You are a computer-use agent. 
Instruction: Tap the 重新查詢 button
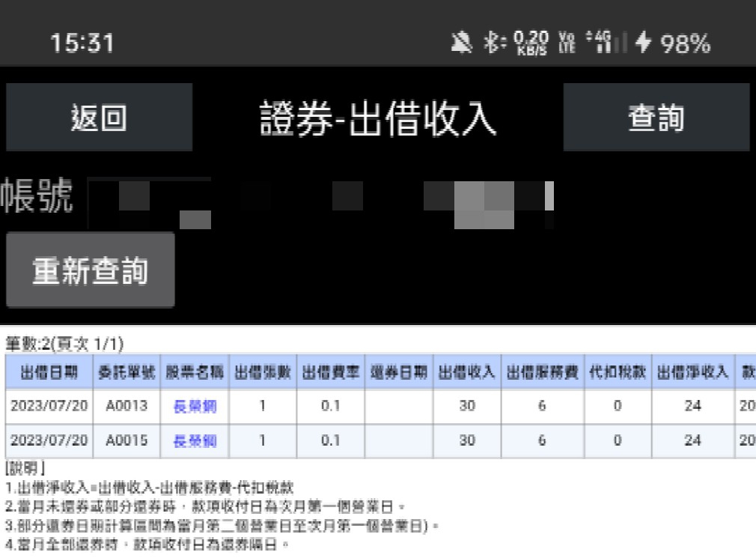90,270
